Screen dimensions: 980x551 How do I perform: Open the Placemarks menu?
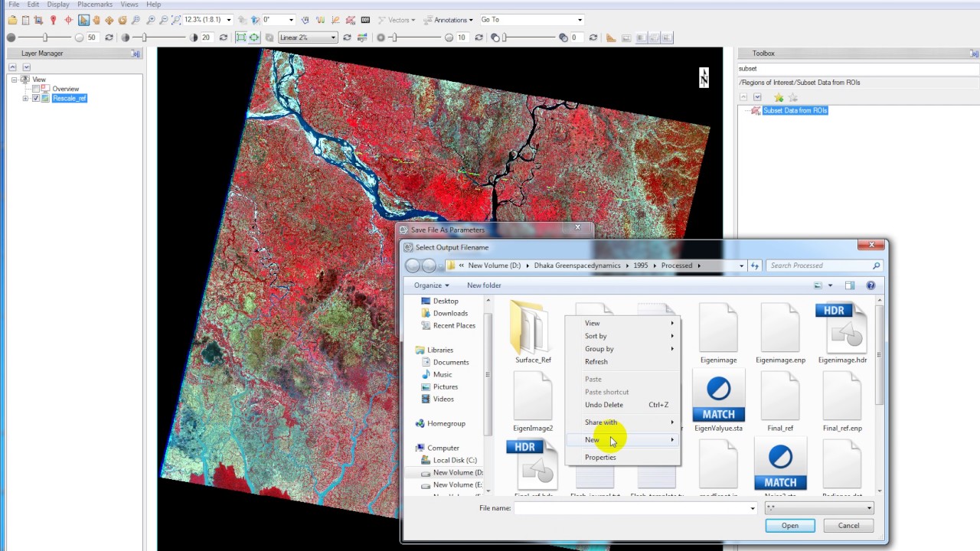95,5
